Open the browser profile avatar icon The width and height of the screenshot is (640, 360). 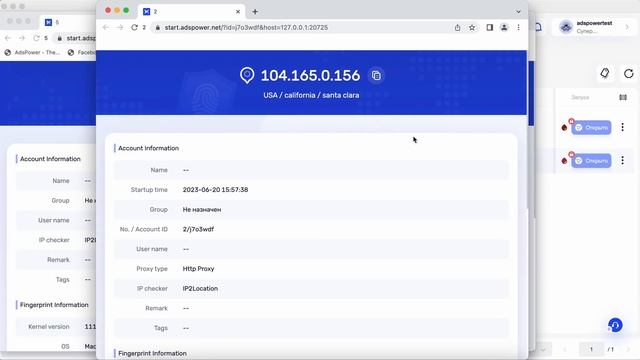[x=504, y=27]
